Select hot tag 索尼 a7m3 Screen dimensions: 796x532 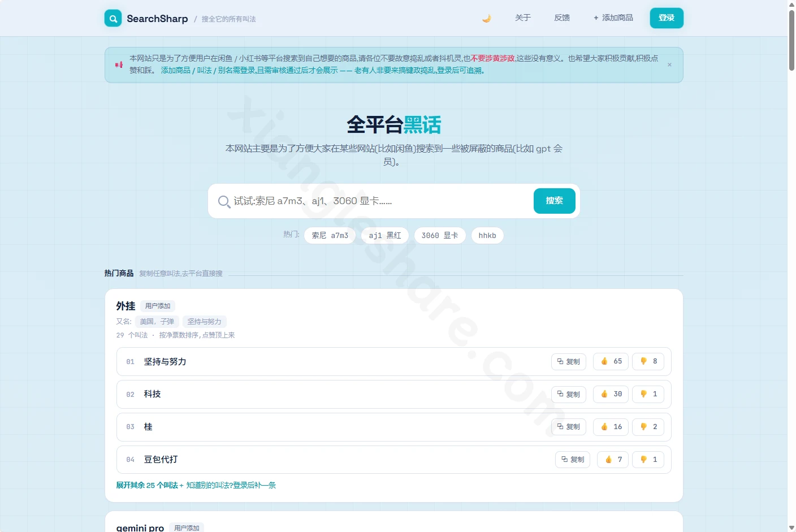pos(330,235)
